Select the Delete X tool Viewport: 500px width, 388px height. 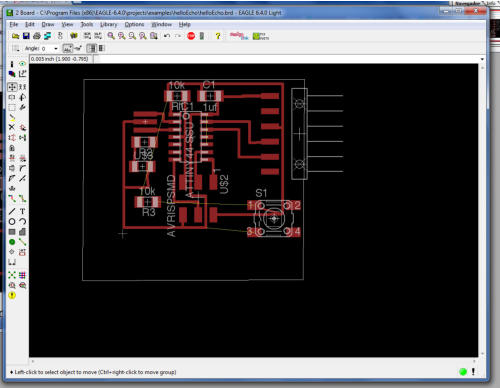point(12,127)
